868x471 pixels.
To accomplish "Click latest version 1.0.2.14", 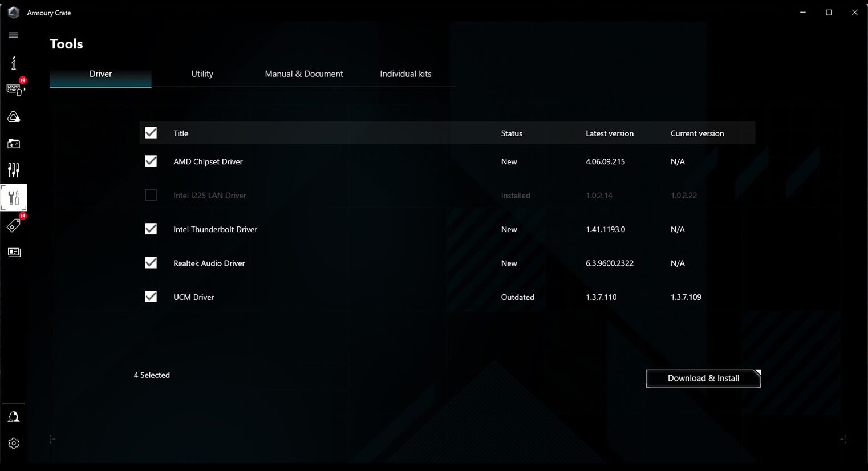I will pyautogui.click(x=599, y=196).
